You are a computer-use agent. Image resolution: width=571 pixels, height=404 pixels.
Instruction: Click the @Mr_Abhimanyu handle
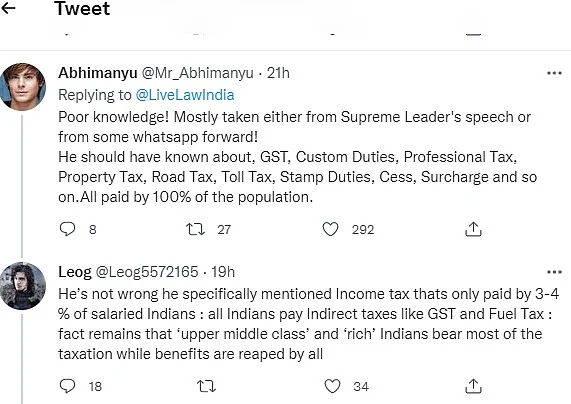tap(197, 73)
